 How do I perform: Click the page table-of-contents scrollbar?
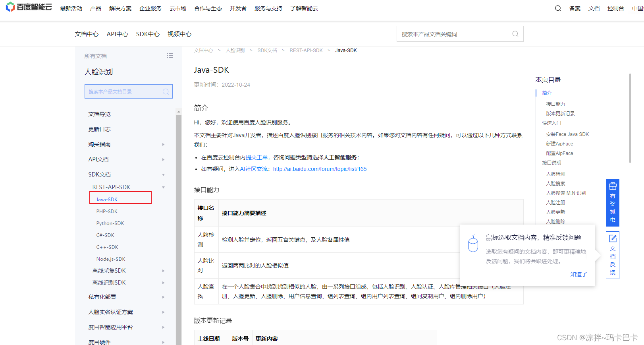pos(630,118)
